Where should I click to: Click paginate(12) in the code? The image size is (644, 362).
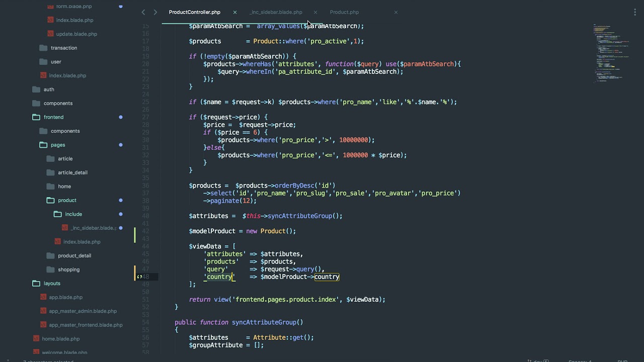(231, 201)
